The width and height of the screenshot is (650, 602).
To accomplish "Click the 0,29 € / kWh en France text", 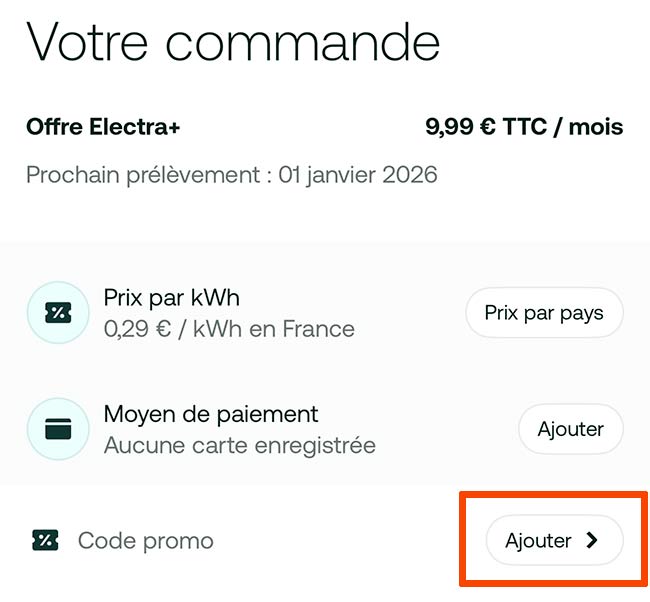I will (229, 329).
